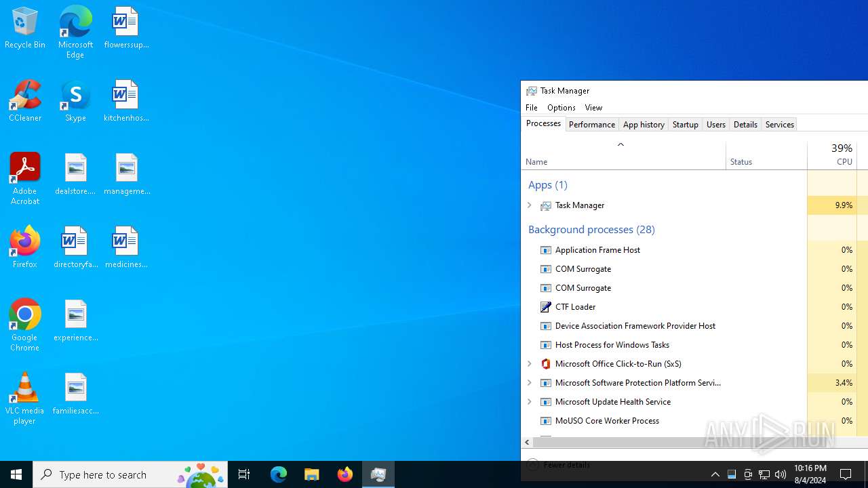
Task: Open VLC media player desktop shortcut
Action: pos(25,399)
